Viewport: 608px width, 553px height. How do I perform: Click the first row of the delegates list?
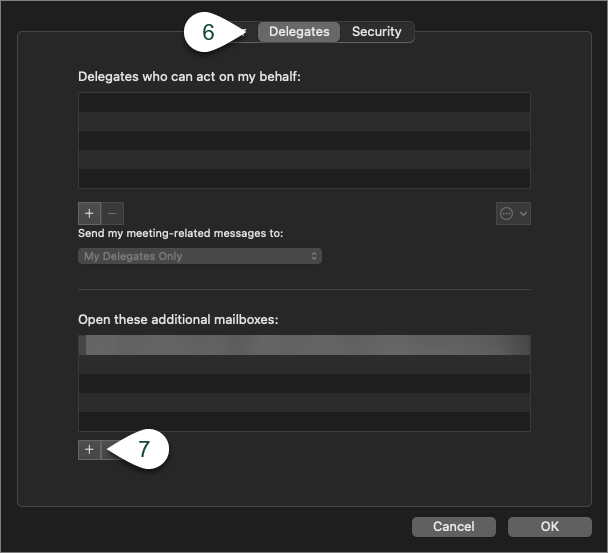point(304,103)
